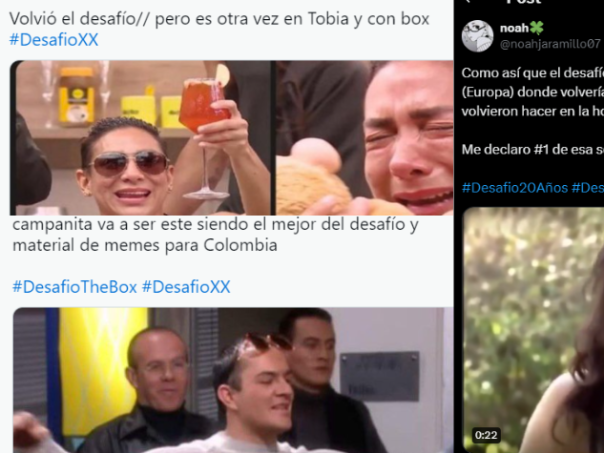Click the Post header title
Viewport: 604px width, 453px height.
pyautogui.click(x=524, y=2)
